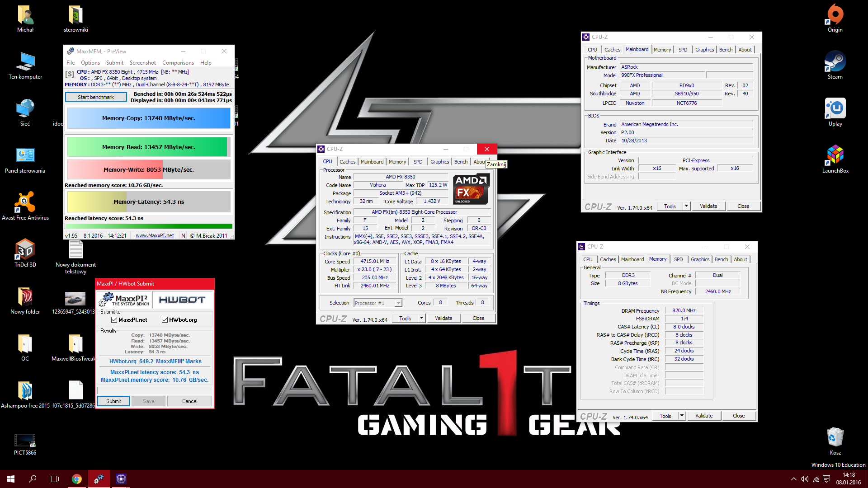
Task: Open the Uplay desktop shortcut
Action: coord(835,112)
